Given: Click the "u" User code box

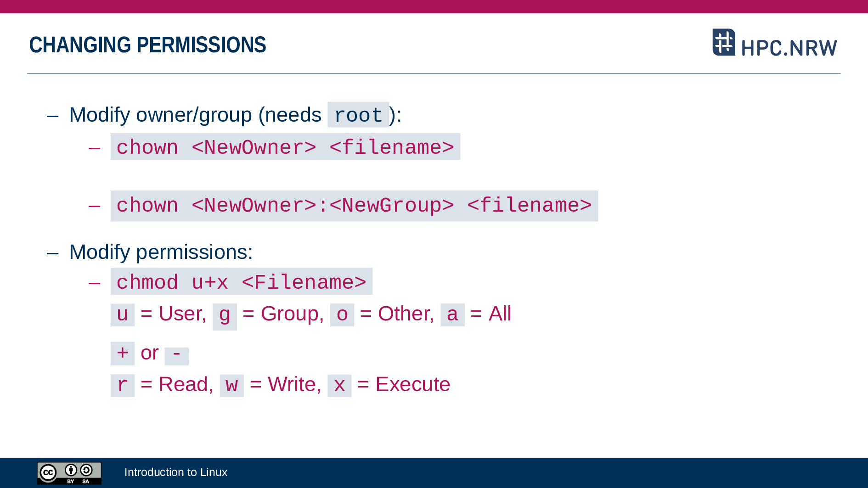Looking at the screenshot, I should pos(122,314).
